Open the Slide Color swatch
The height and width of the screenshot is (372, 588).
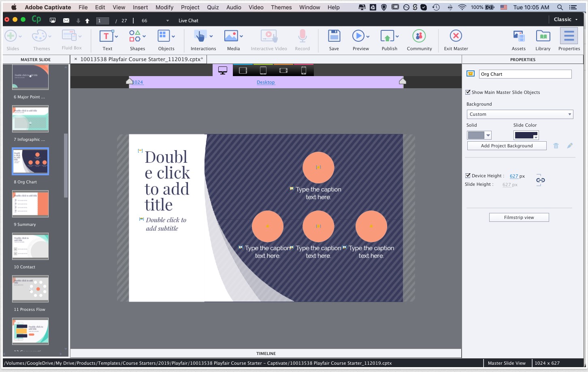tap(526, 135)
